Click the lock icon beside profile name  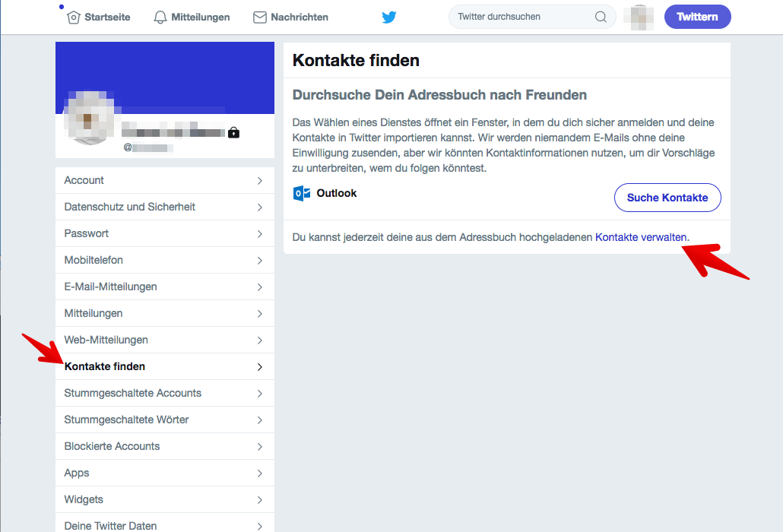233,133
